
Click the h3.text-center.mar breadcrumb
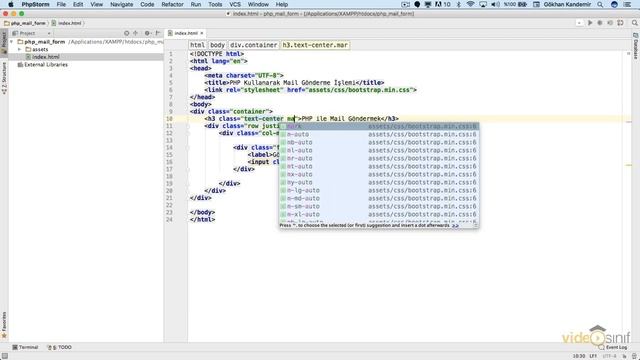point(315,45)
